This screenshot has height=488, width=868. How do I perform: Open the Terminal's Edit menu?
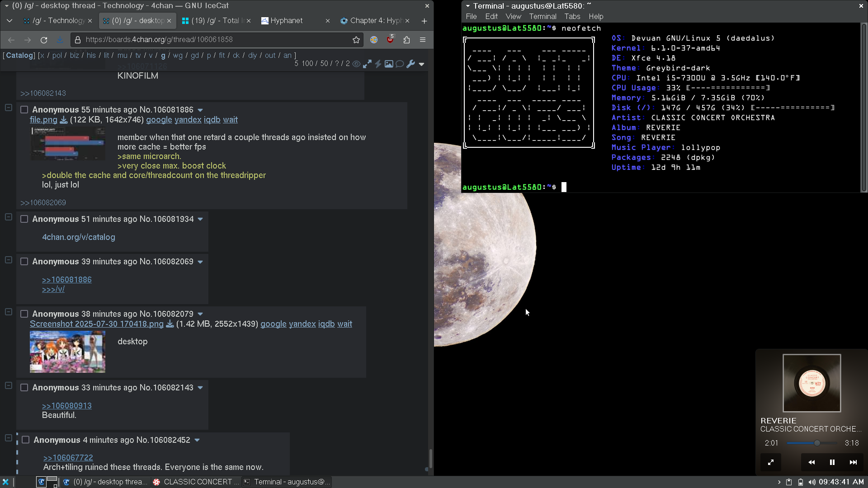[x=491, y=17]
